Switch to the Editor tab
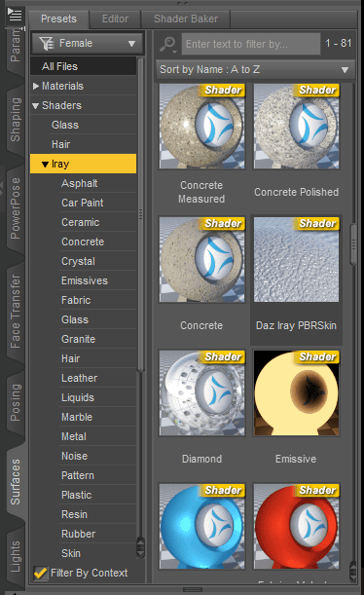Screen dimensions: 364x595 pos(115,19)
